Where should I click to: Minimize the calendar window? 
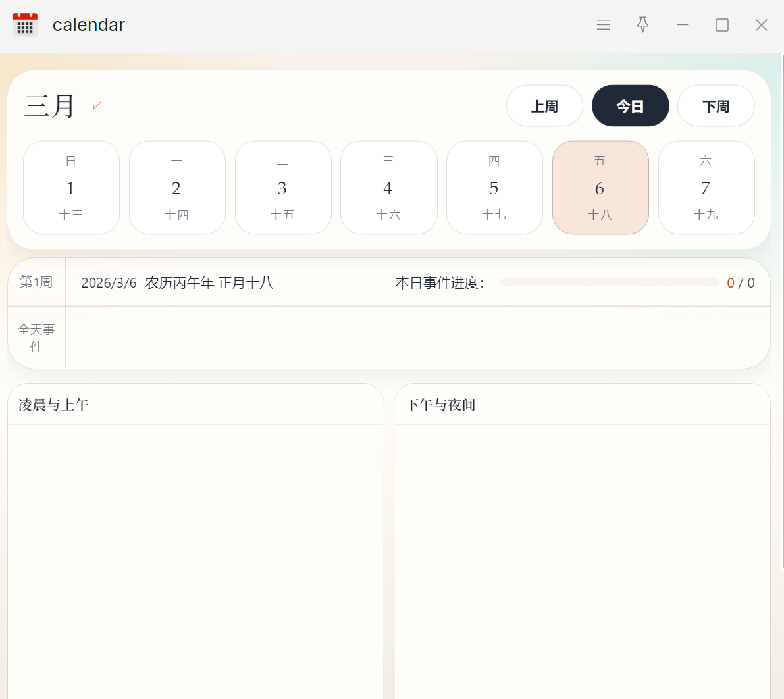point(682,25)
